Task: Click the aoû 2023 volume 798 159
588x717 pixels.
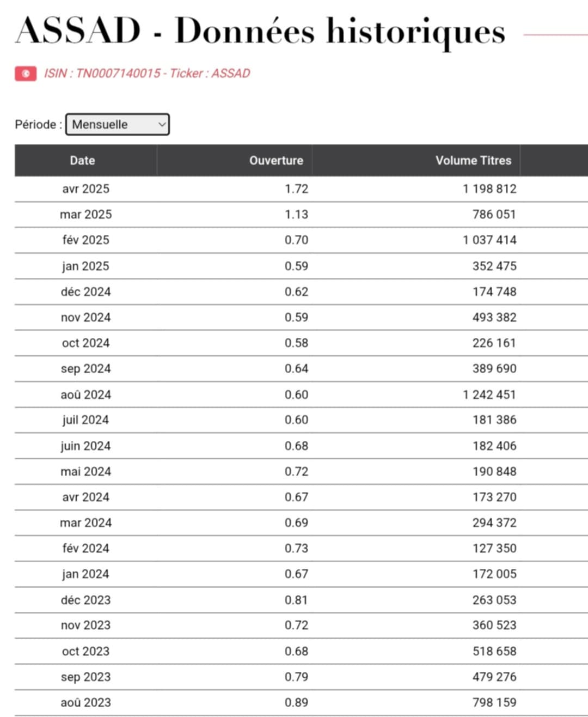Action: 494,702
